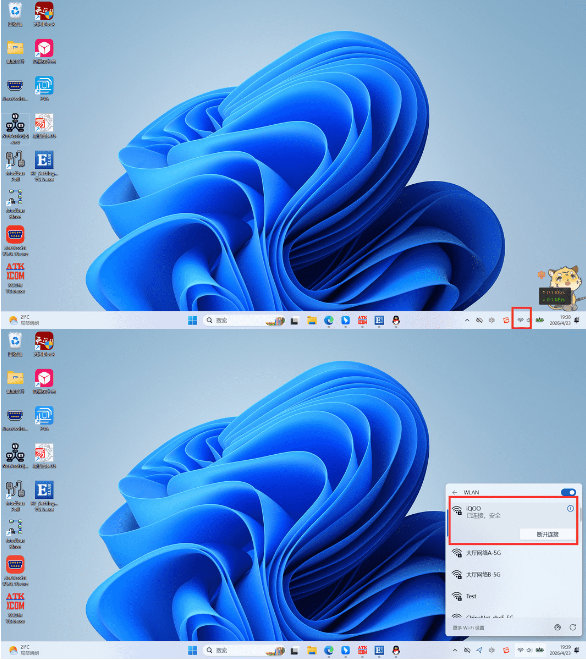Viewport: 586px width, 660px height.
Task: Select the 大厅网络A-5G Wi-Fi network
Action: pos(513,553)
